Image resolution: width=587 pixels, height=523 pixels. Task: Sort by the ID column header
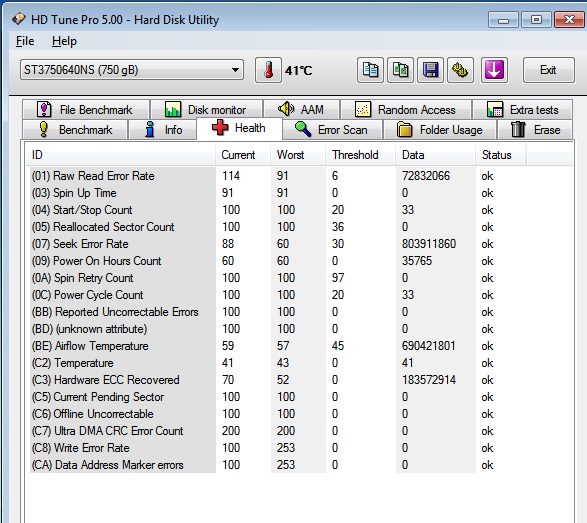(x=121, y=155)
